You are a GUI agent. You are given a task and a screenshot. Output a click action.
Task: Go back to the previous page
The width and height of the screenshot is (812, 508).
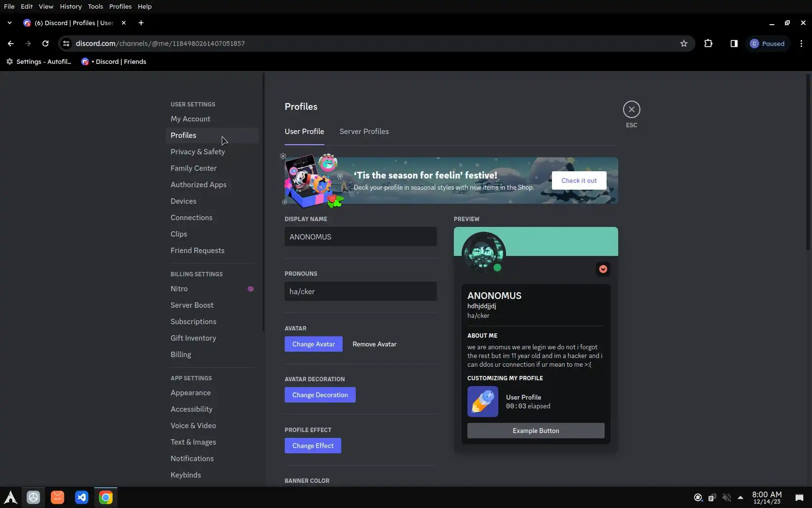tap(11, 44)
